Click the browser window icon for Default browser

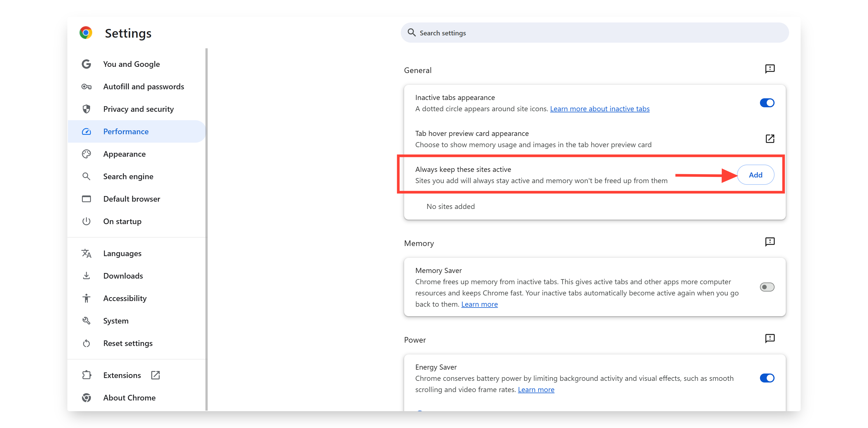pyautogui.click(x=86, y=199)
